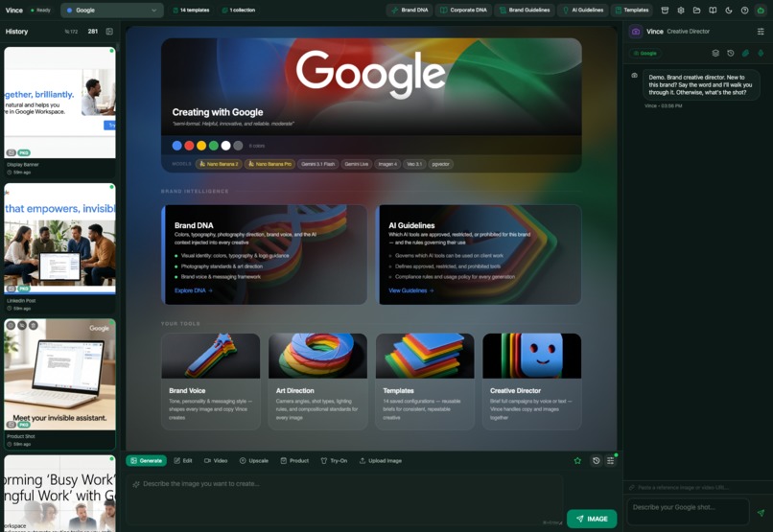Viewport: 773px width, 532px height.
Task: Click the open book icon in top bar
Action: [713, 10]
